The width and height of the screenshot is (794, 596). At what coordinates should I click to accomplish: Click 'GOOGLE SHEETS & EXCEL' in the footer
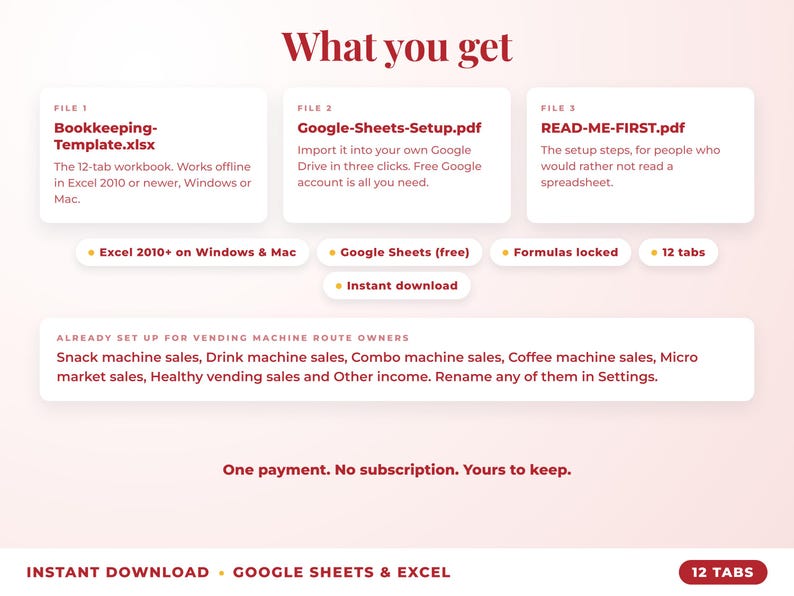(342, 572)
